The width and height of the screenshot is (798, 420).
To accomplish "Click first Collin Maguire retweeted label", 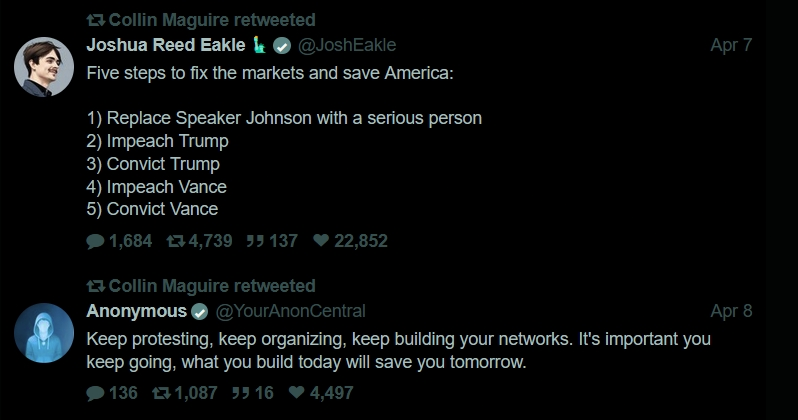I will coord(212,20).
